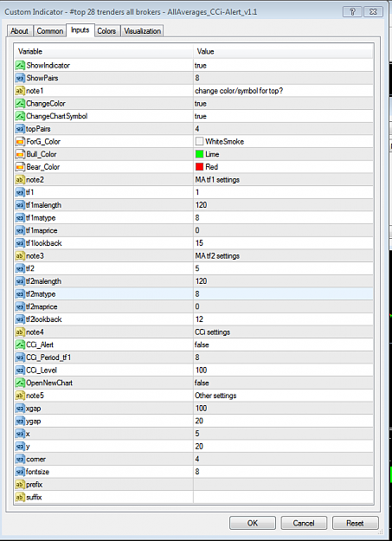Viewport: 392px width, 541px height.
Task: Click the Red color swatch
Action: coord(199,167)
